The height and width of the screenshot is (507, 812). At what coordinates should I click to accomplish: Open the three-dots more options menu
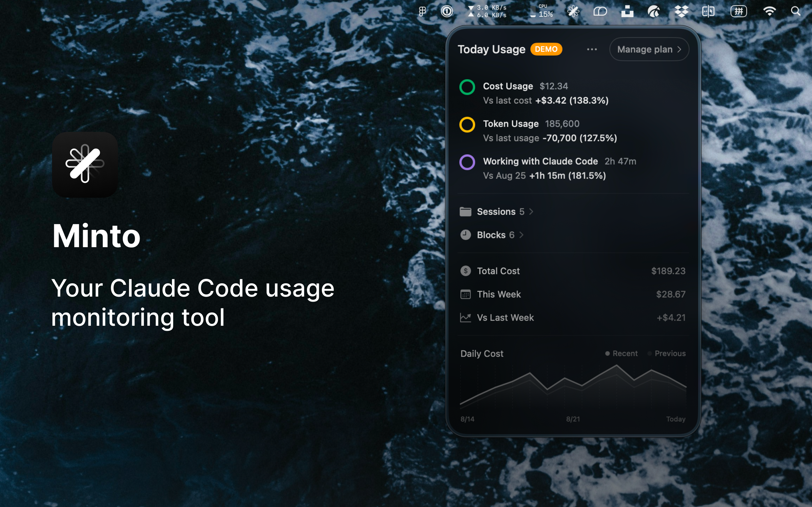coord(592,49)
